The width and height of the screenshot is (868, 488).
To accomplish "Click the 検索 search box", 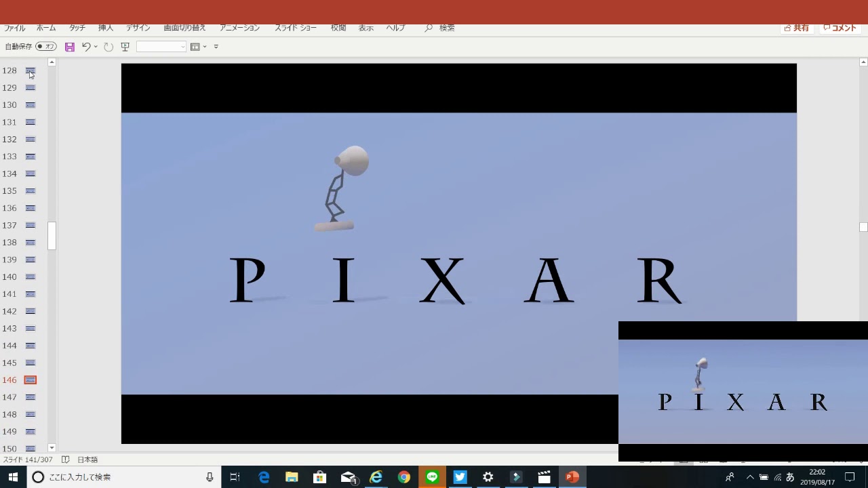I will 440,28.
